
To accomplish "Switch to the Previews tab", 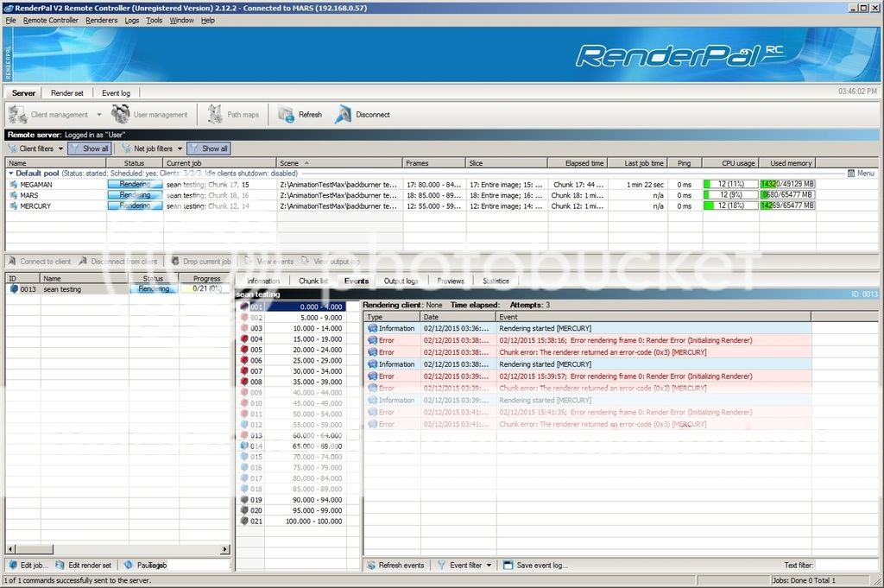I will coord(451,281).
